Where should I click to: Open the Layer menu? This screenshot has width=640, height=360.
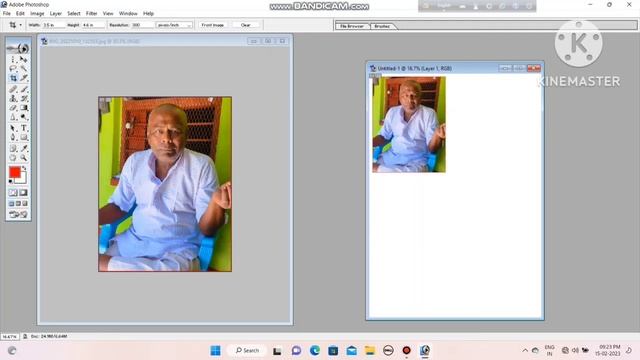pyautogui.click(x=56, y=13)
